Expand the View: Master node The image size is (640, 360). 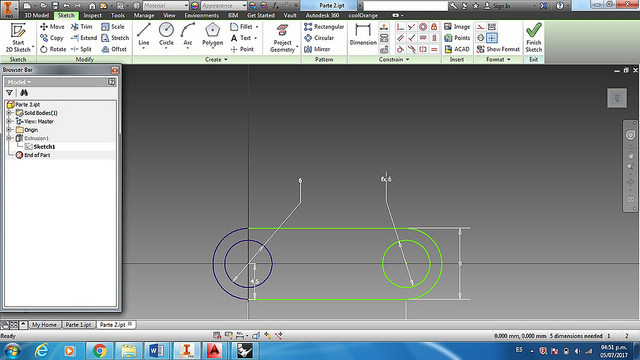[9, 121]
